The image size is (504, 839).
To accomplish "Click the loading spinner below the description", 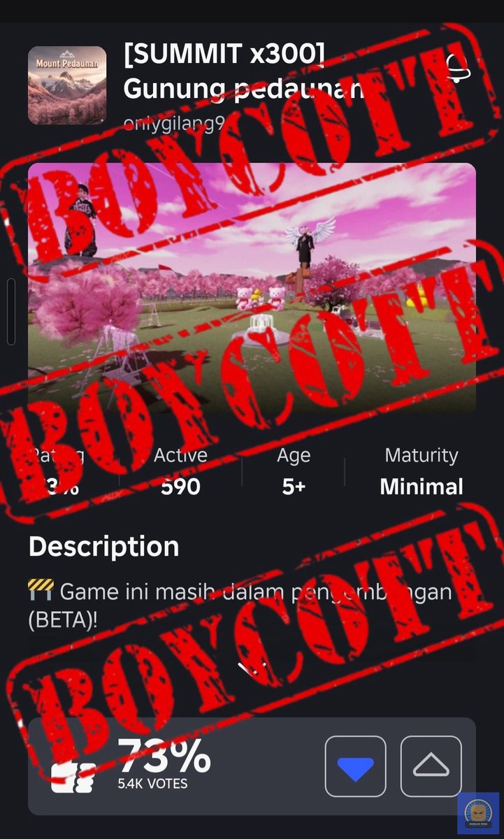I will pyautogui.click(x=252, y=670).
